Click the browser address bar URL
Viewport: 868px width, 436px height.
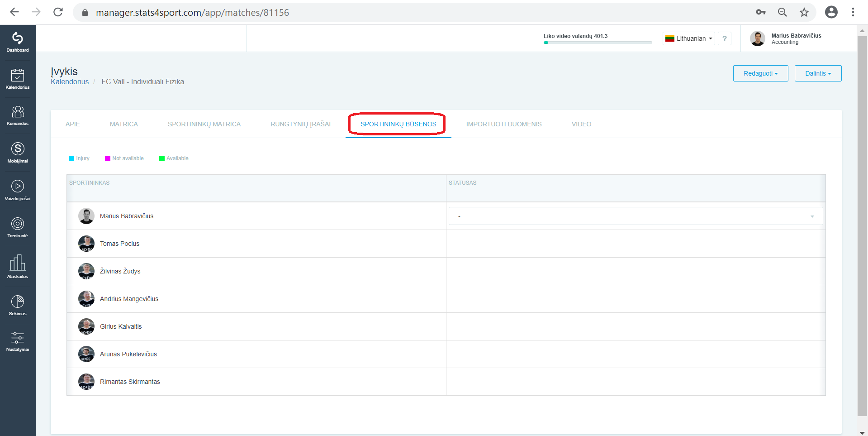coord(192,13)
